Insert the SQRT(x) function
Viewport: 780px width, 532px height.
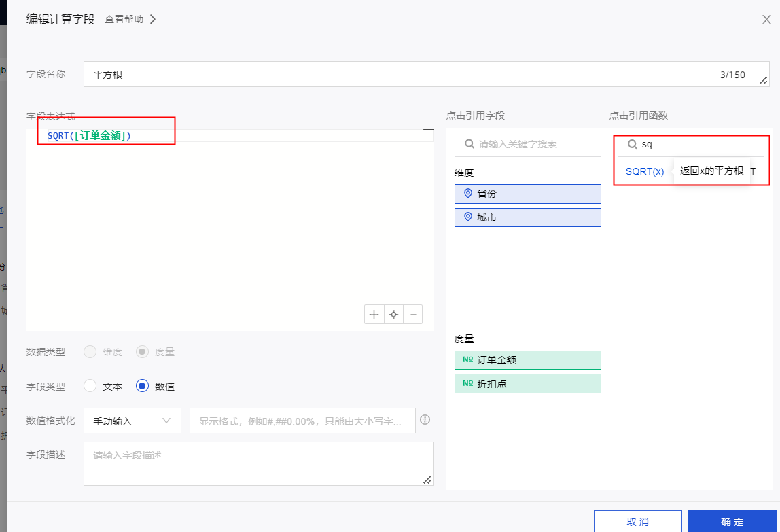coord(645,171)
